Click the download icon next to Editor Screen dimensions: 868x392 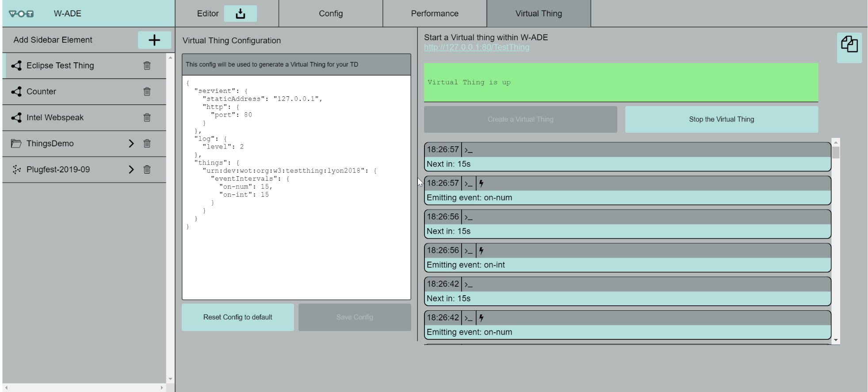pos(240,14)
